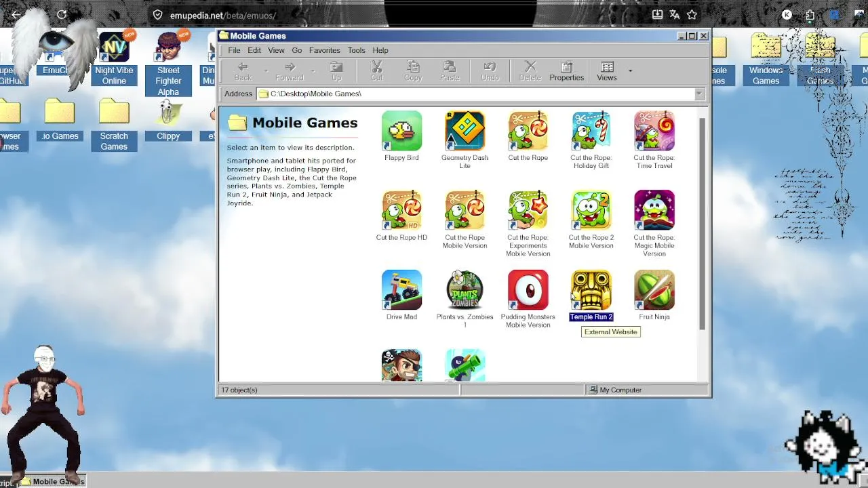Open the Flappy Bird game shortcut

pos(401,131)
